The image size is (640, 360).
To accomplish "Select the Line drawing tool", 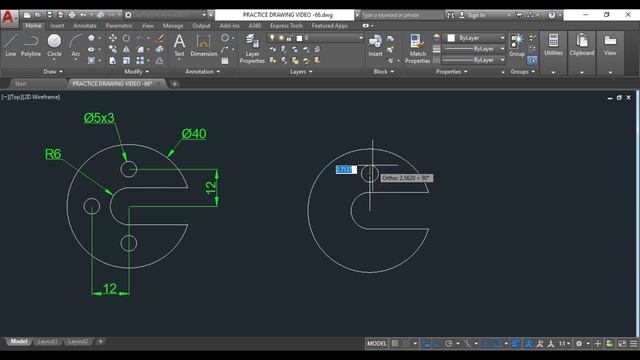I will 11,45.
